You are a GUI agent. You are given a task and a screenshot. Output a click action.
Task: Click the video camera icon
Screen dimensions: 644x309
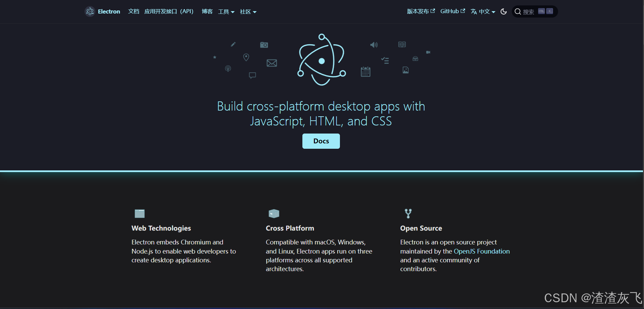(428, 52)
